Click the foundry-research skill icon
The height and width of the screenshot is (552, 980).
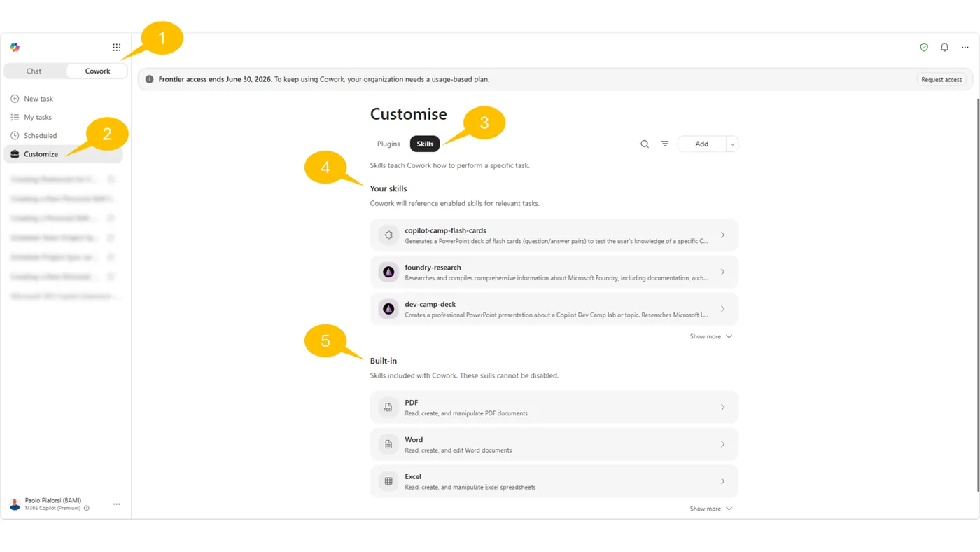coord(388,272)
